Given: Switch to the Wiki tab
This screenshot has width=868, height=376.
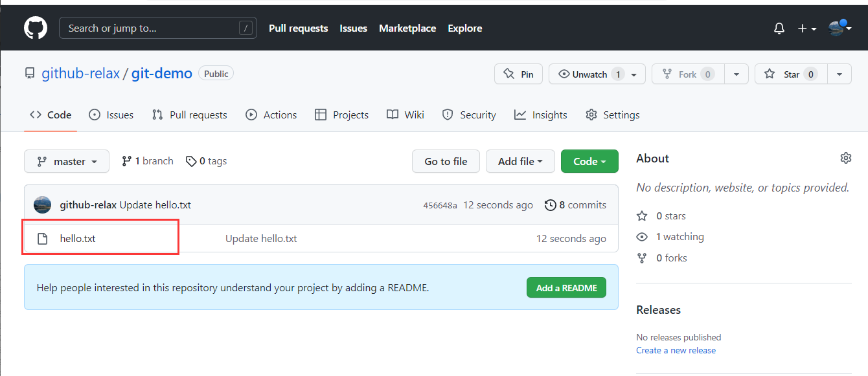Looking at the screenshot, I should (x=405, y=115).
